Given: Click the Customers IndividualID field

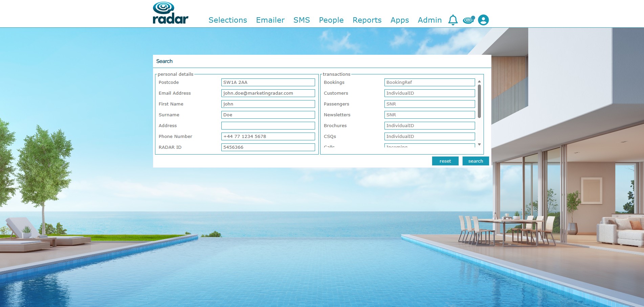Looking at the screenshot, I should pyautogui.click(x=430, y=93).
